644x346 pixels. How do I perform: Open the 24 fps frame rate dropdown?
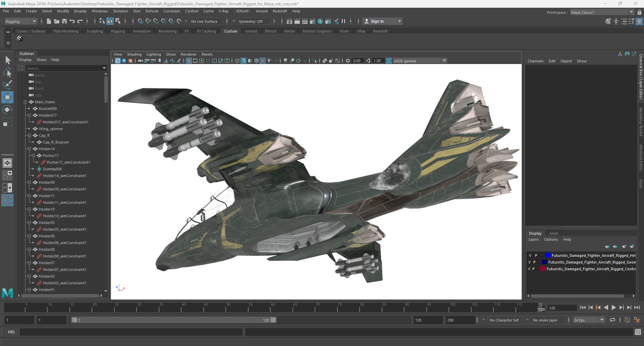(589, 320)
